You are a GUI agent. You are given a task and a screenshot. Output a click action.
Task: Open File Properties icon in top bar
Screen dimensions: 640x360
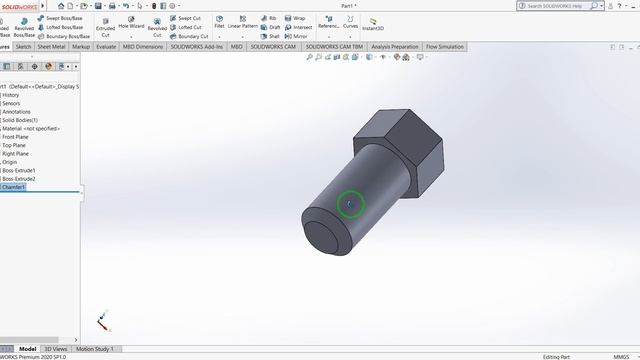click(x=163, y=6)
